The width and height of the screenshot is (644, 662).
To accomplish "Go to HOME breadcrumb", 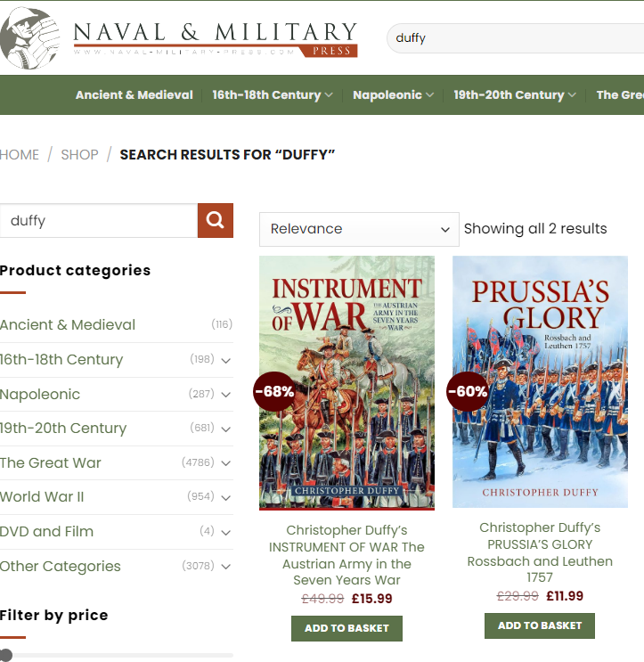I will (x=20, y=155).
